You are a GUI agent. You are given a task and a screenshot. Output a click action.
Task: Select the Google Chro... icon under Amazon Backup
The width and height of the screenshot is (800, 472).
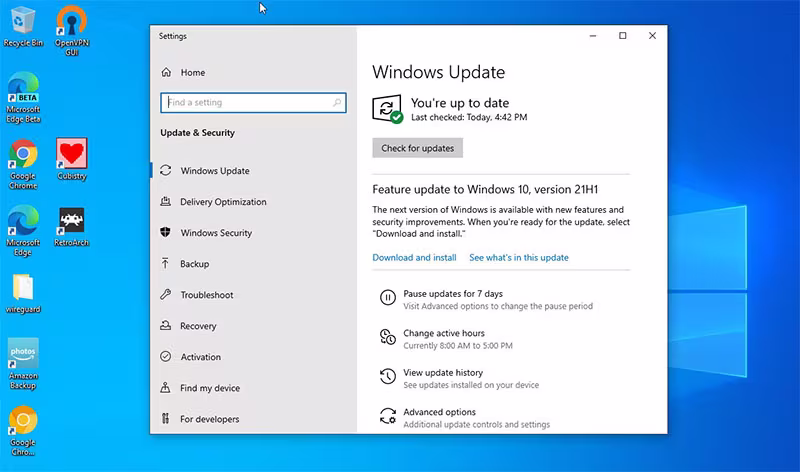(x=23, y=431)
